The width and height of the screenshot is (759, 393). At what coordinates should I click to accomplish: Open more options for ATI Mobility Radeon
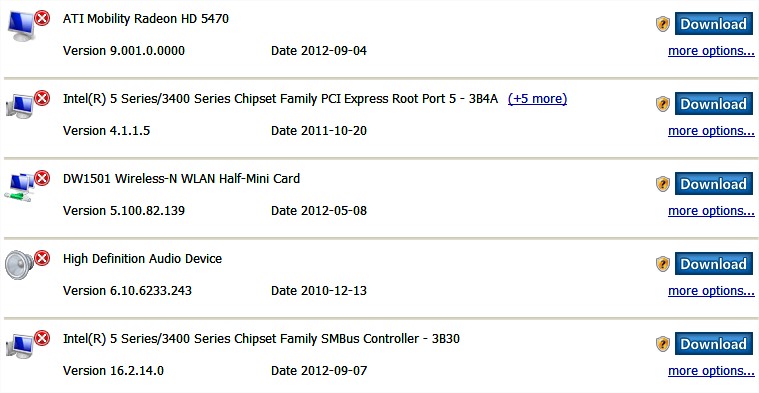pos(711,51)
